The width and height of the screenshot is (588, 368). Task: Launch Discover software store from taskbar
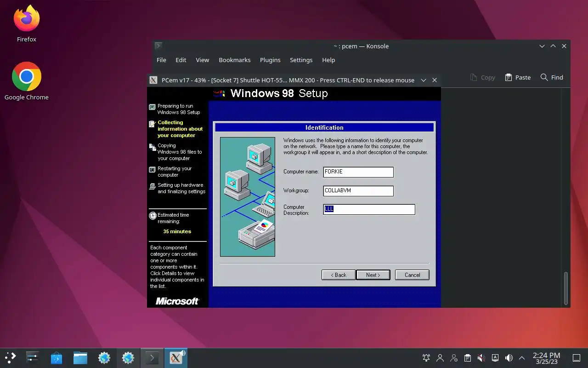57,357
